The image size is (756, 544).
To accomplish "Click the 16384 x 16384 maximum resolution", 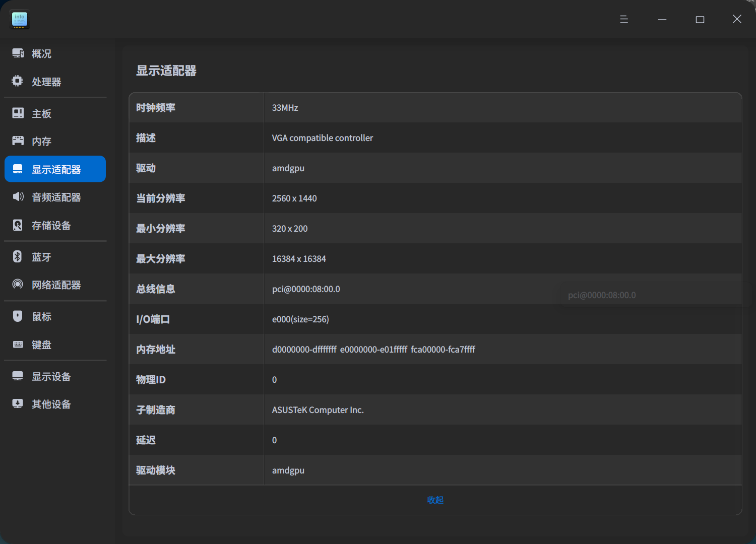I will pyautogui.click(x=299, y=259).
